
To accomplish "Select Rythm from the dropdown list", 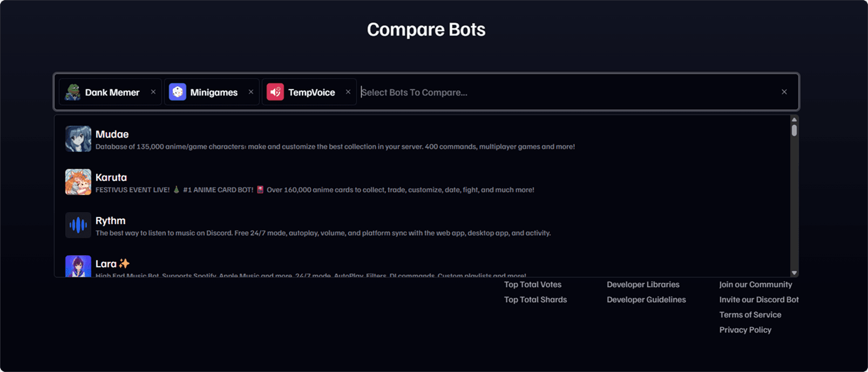I will point(422,225).
